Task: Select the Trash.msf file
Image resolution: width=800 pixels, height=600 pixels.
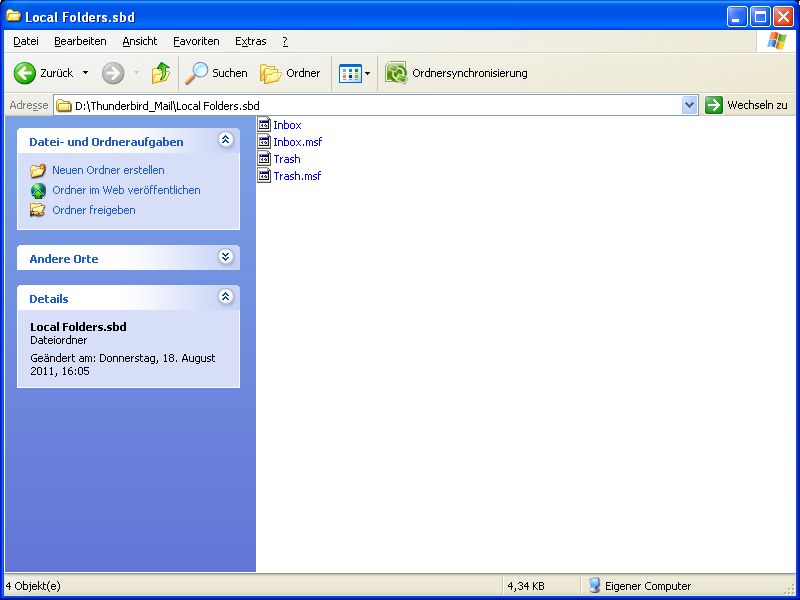Action: [297, 176]
